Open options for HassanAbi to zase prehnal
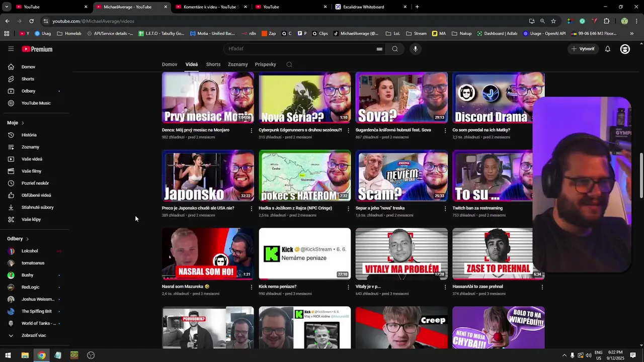This screenshot has width=644, height=362. [x=542, y=287]
